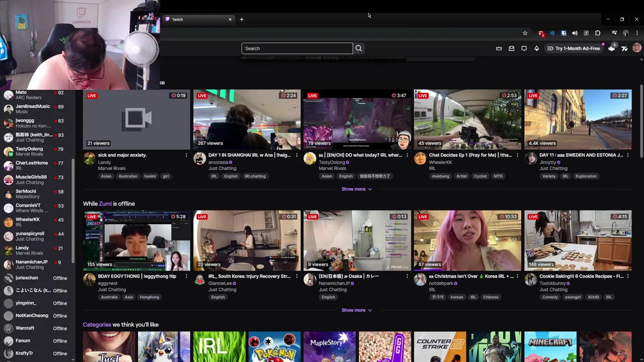Viewport: 644px width, 362px height.
Task: Open the MapleStory category tile
Action: pyautogui.click(x=330, y=347)
